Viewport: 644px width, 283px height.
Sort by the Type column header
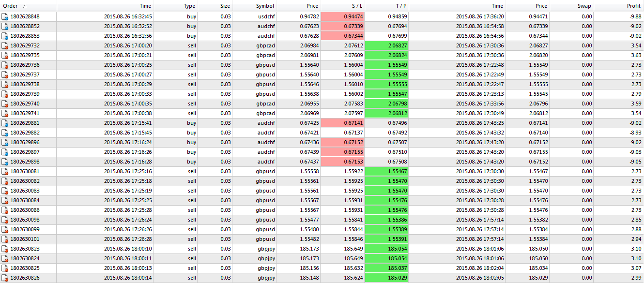[176, 6]
